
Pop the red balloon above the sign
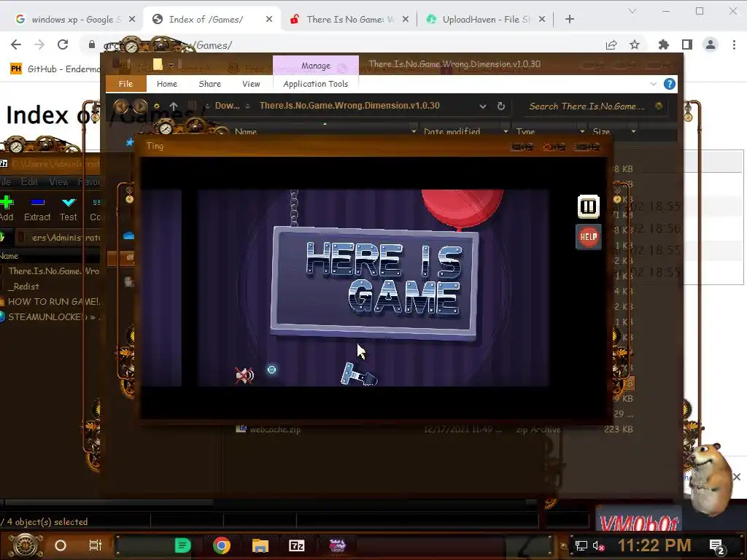click(x=462, y=207)
